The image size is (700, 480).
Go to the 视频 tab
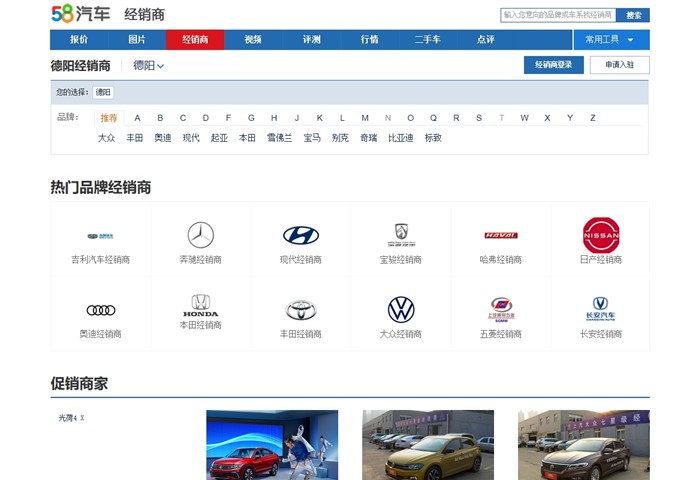[253, 40]
